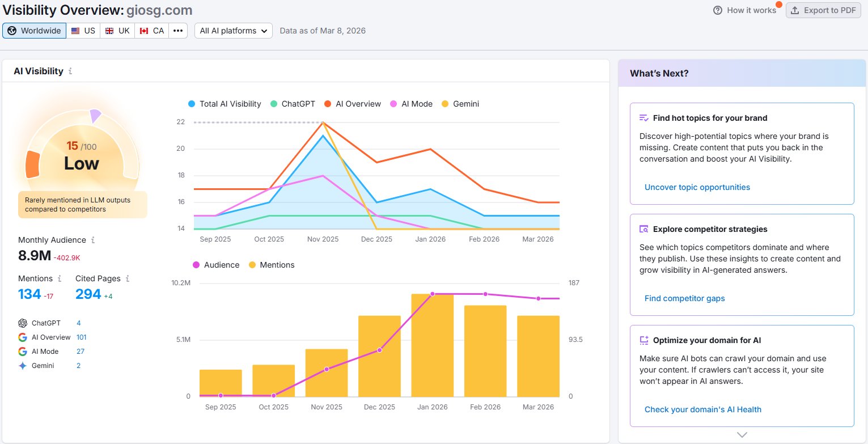
Task: Click the Rarely mentioned in LLM outputs note
Action: pos(82,205)
